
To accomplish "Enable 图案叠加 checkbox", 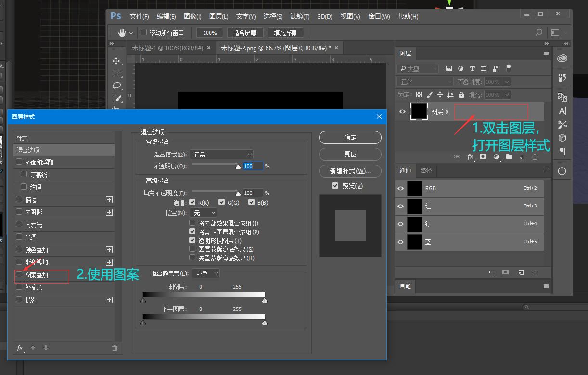I will point(19,275).
